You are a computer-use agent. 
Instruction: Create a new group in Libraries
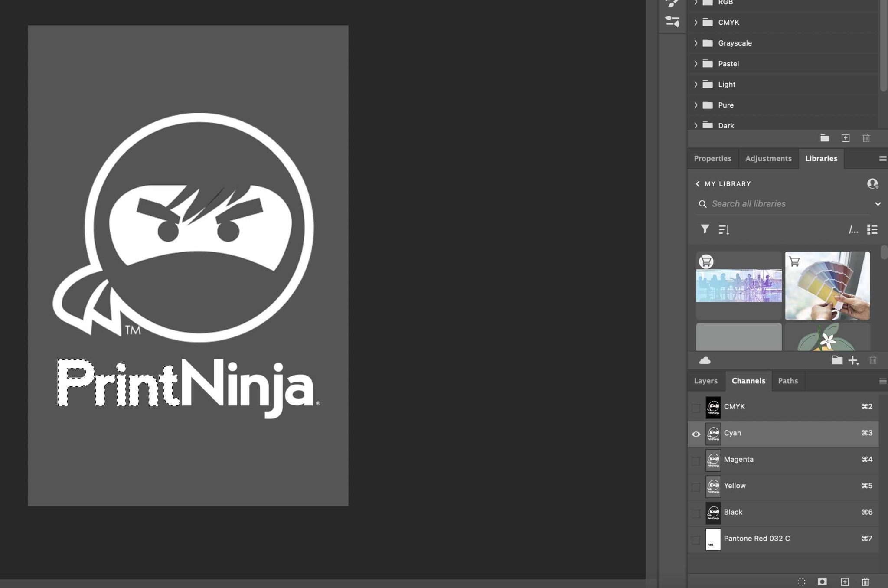(x=837, y=360)
